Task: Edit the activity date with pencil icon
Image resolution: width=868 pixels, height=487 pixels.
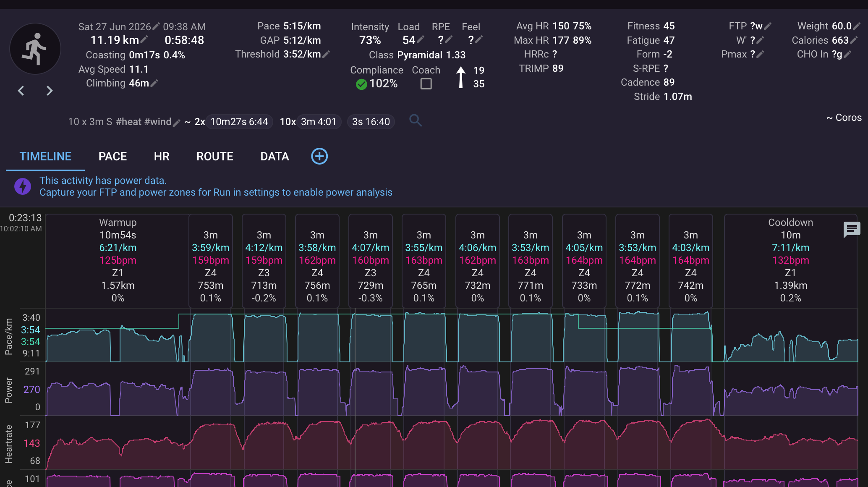Action: click(156, 26)
